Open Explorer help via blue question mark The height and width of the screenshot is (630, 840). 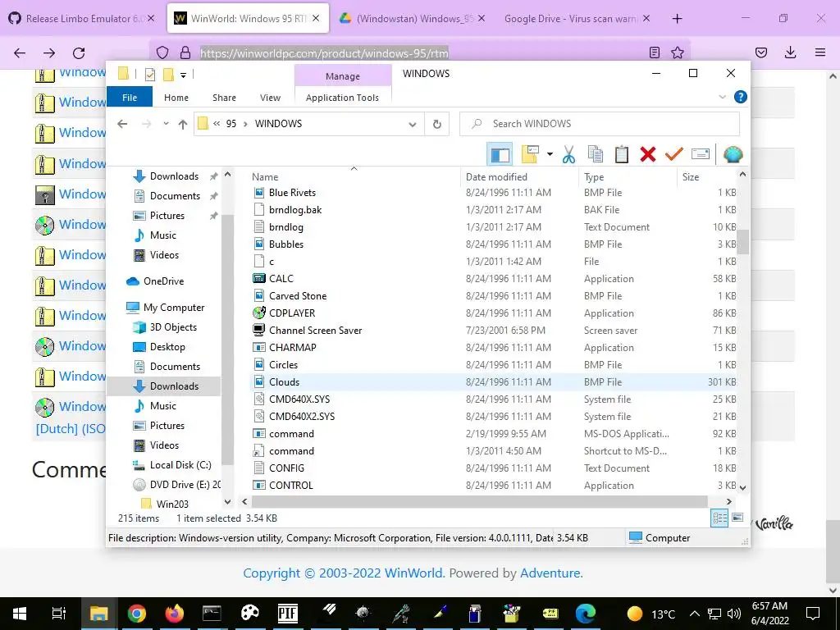[741, 97]
